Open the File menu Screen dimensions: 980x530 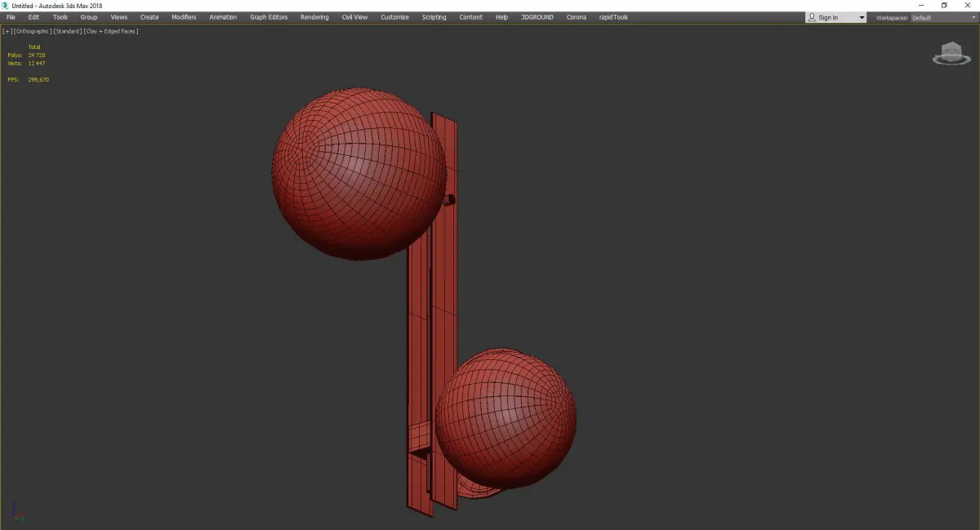11,17
